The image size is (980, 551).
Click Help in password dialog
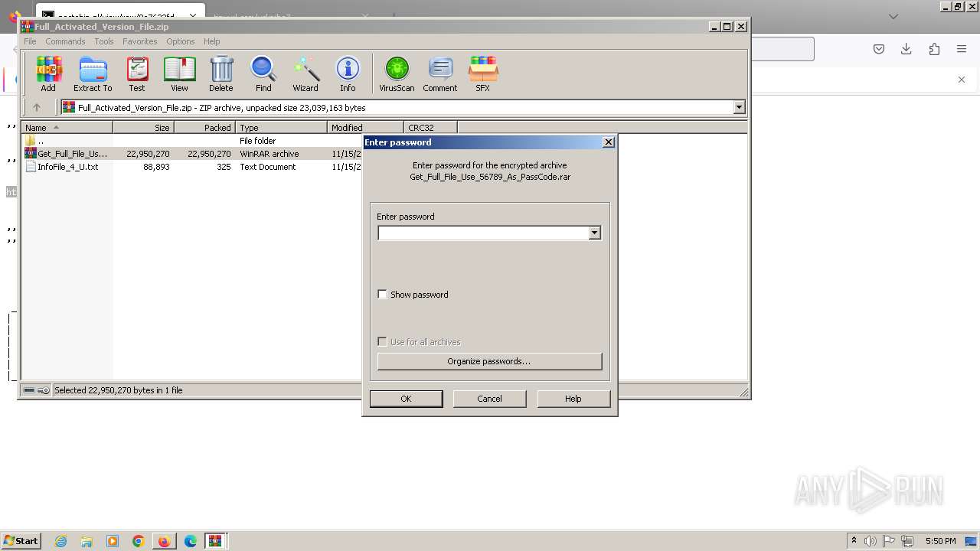(x=573, y=399)
